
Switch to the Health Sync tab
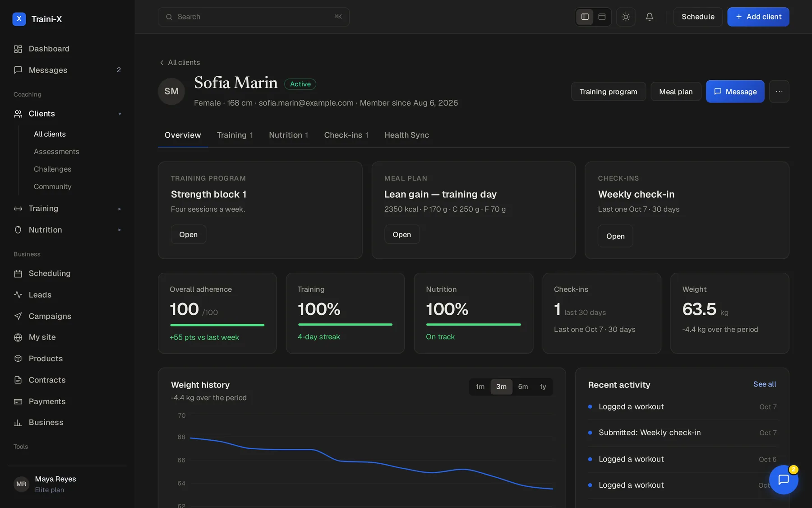coord(406,135)
